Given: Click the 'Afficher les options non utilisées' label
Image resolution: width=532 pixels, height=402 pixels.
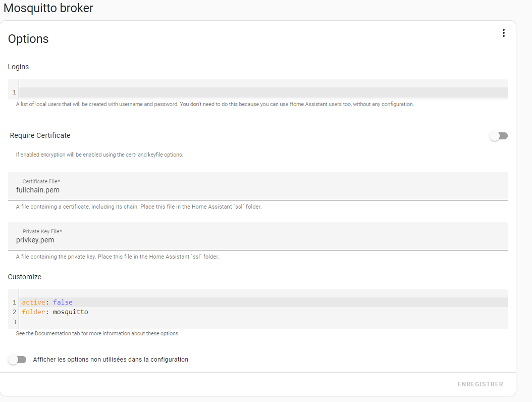Looking at the screenshot, I should coord(111,360).
